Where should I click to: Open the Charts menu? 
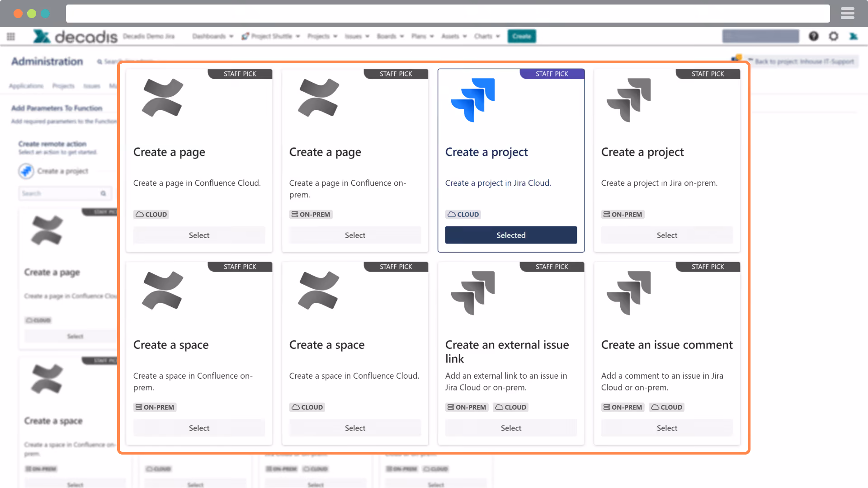pos(487,36)
